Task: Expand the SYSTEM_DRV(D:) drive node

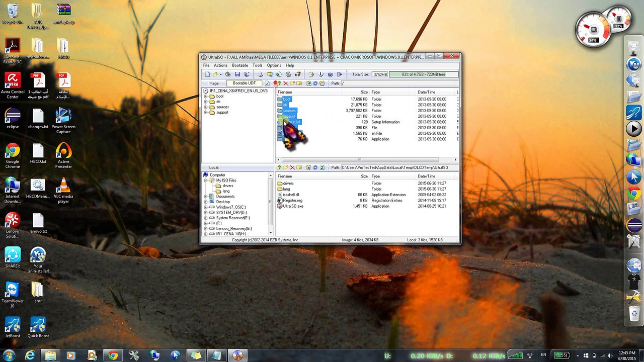Action: (206, 213)
